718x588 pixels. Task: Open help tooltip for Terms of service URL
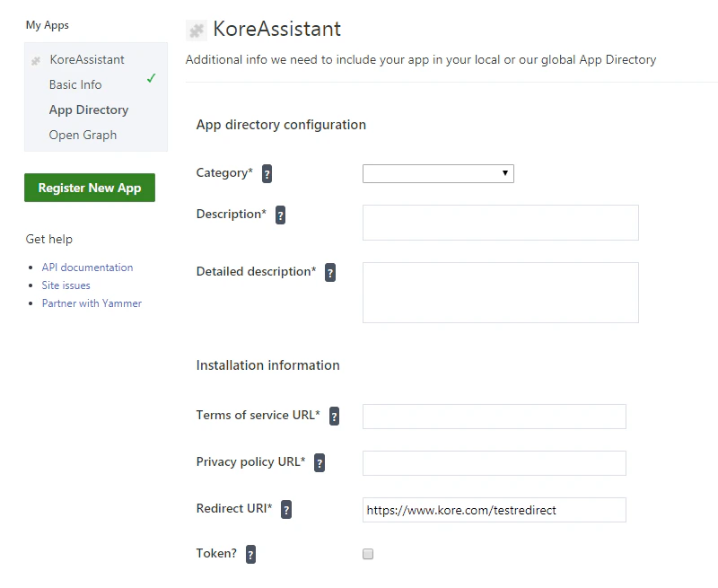(x=334, y=417)
